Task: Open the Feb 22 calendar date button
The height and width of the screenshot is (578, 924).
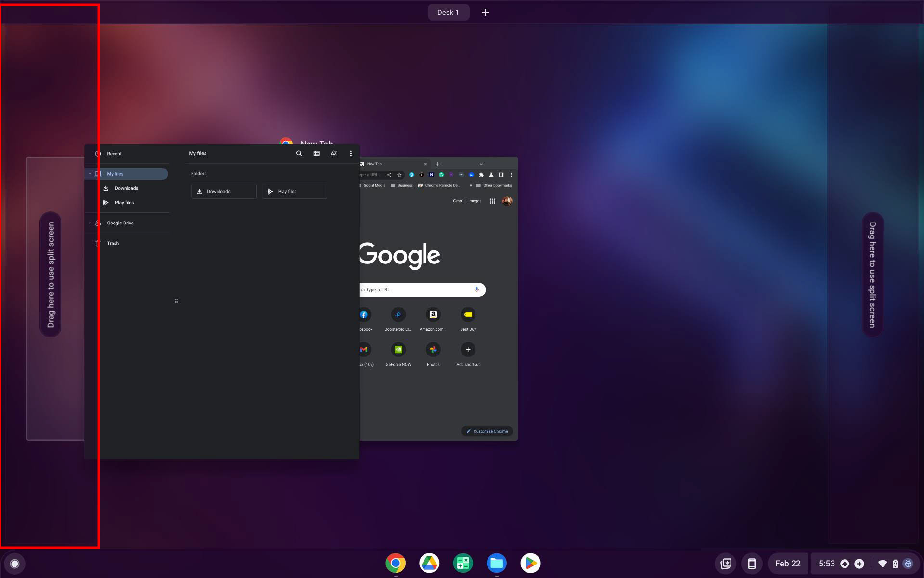Action: click(787, 564)
